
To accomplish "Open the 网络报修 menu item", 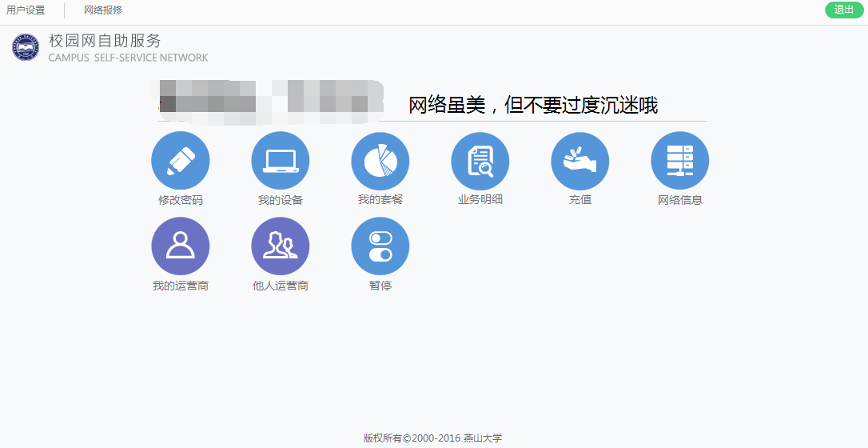I will (x=103, y=10).
